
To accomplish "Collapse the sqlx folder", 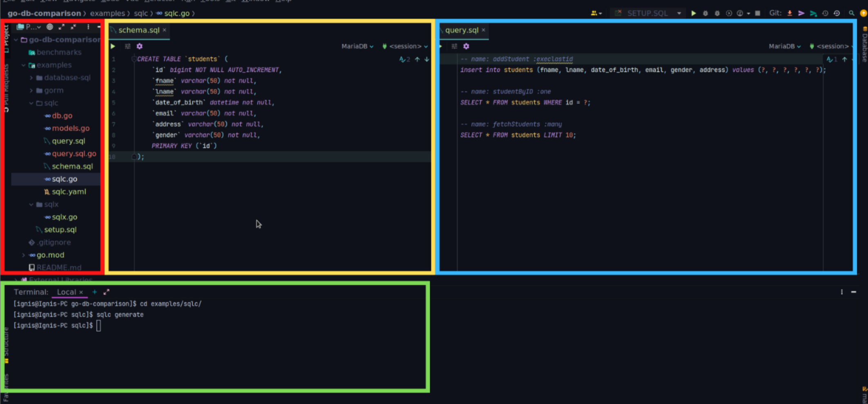I will (31, 204).
